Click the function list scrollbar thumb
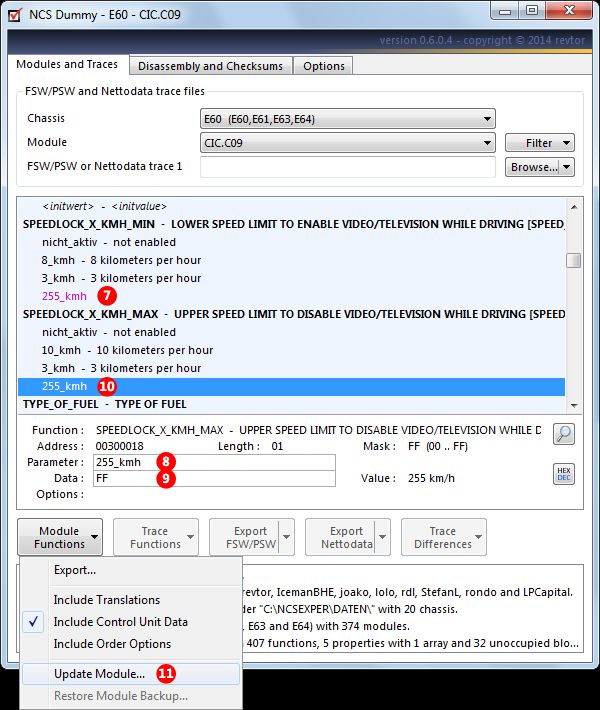 pyautogui.click(x=574, y=260)
